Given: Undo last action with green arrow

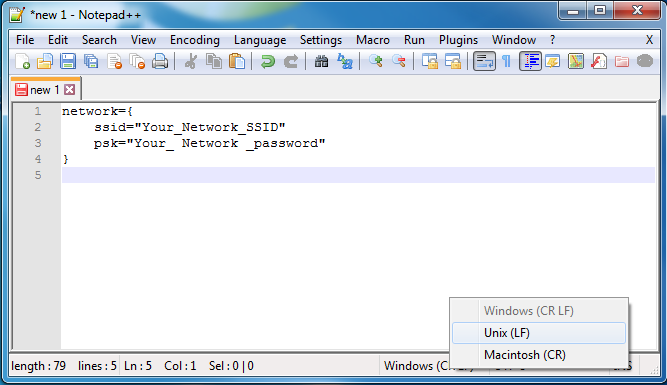Looking at the screenshot, I should [268, 61].
